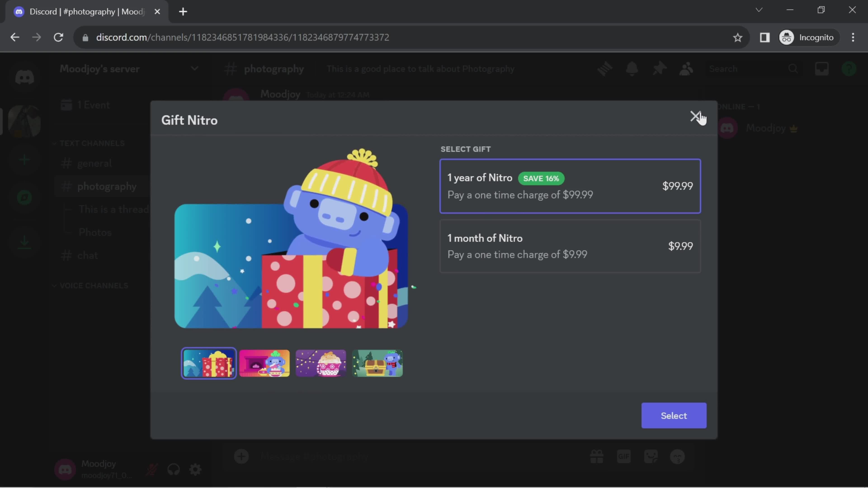Open notification settings bell icon

click(632, 69)
